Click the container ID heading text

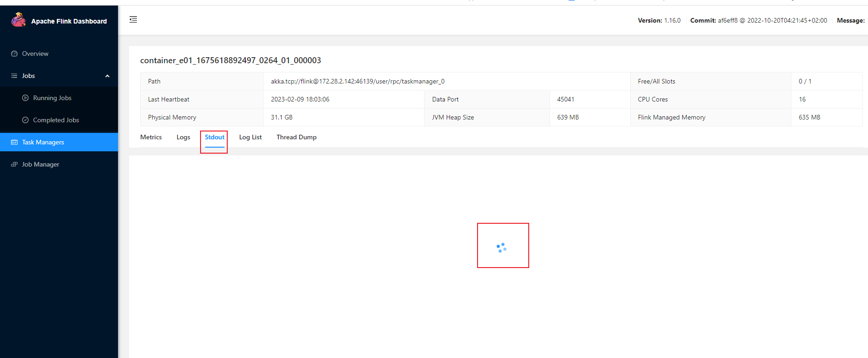[x=230, y=60]
